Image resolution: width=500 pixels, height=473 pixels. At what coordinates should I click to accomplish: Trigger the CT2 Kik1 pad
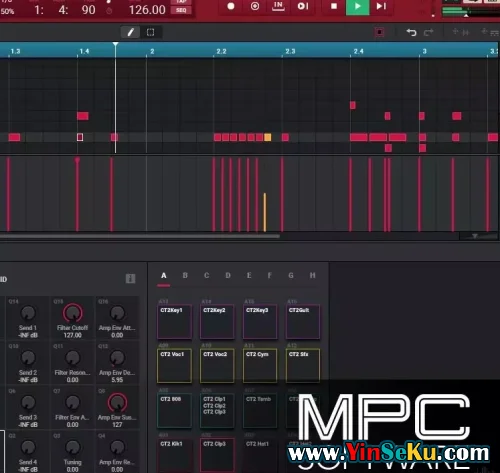(x=174, y=455)
